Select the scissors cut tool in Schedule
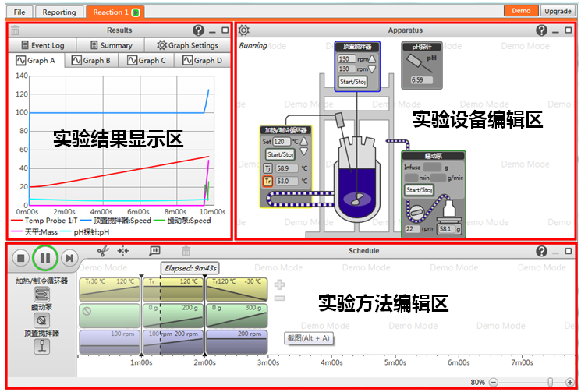Image resolution: width=581 pixels, height=392 pixels. [101, 251]
